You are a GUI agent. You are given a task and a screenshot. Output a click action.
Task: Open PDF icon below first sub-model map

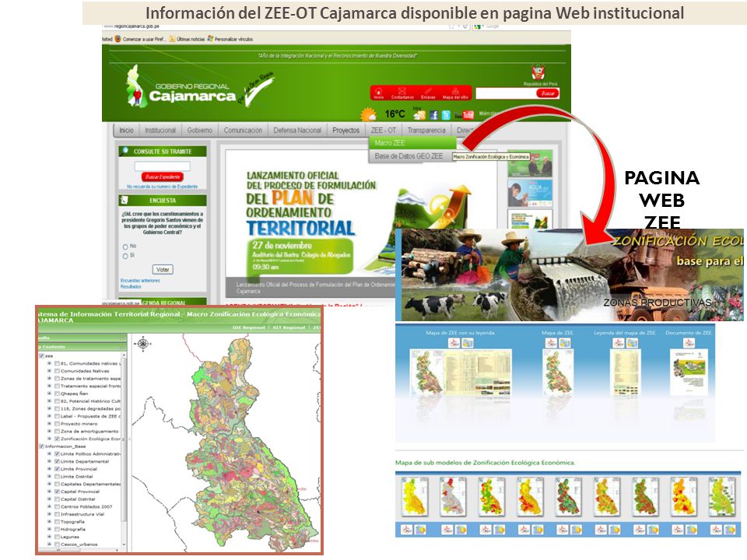point(407,529)
